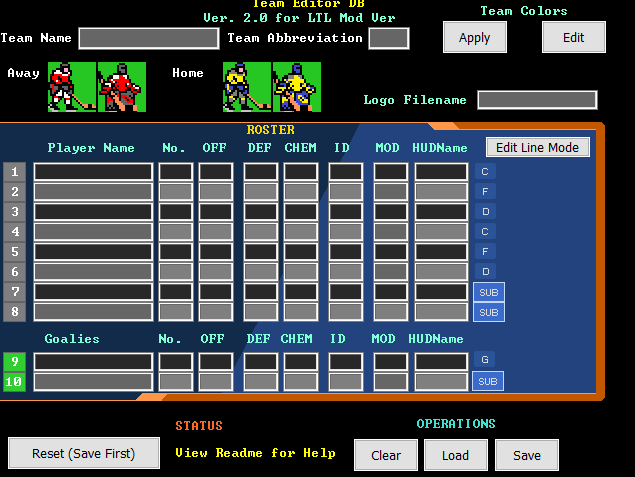This screenshot has height=477, width=635.
Task: Save the team with the Save button
Action: click(527, 455)
